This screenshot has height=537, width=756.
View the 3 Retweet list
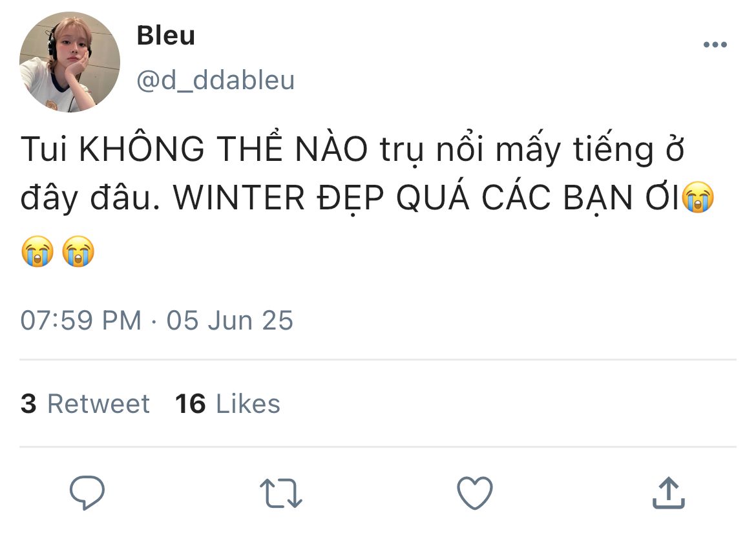pos(85,403)
